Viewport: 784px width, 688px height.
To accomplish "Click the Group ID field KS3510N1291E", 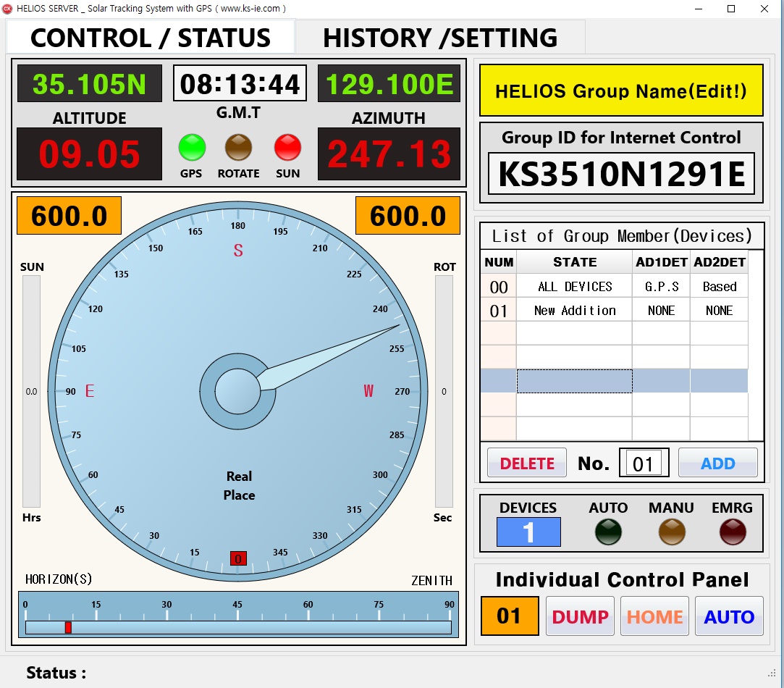I will tap(622, 174).
